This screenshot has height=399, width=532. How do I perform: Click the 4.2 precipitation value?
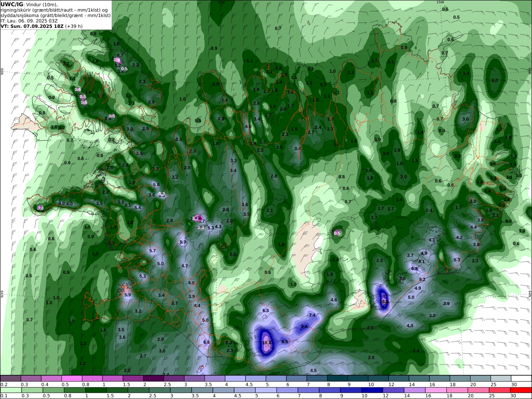pyautogui.click(x=459, y=237)
